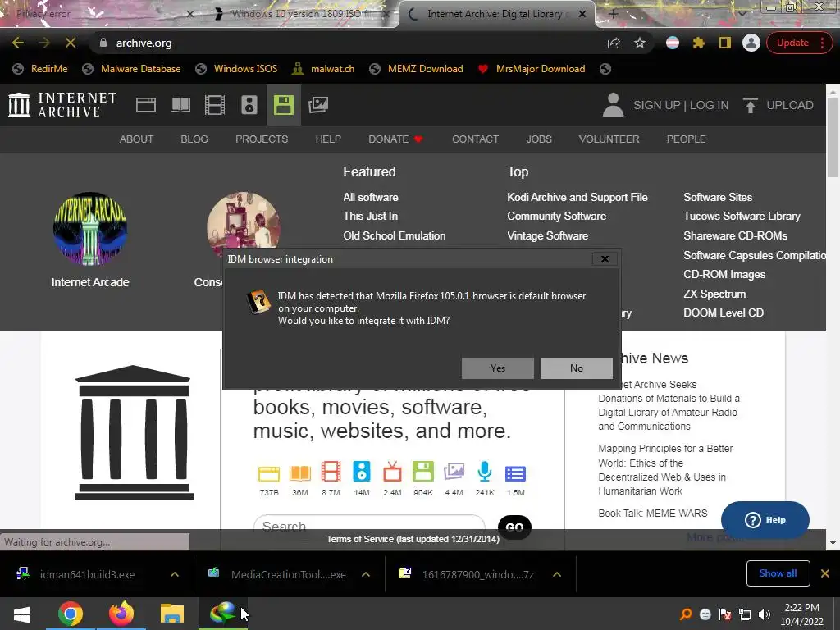Click the TV count icon labeled 2.4M
840x630 pixels.
point(392,472)
